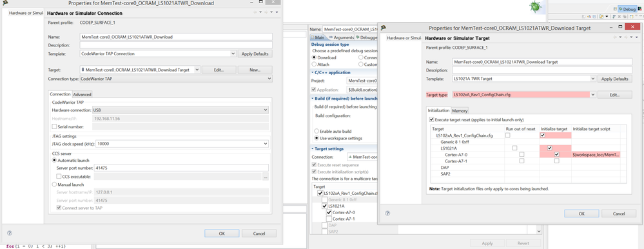644x249 pixels.
Task: Click Edit button next to Target type
Action: coord(615,95)
